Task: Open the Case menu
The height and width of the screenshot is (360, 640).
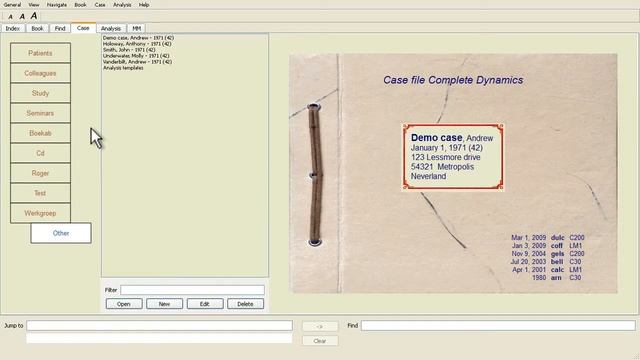Action: click(x=100, y=5)
